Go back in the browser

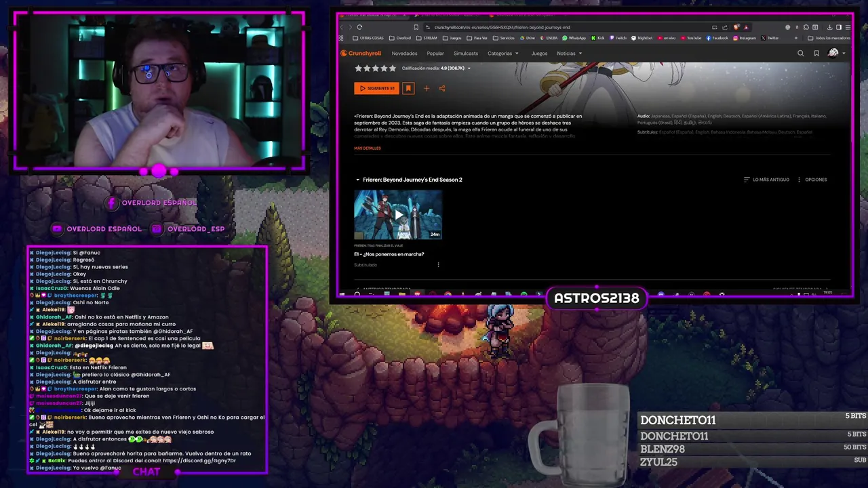click(342, 27)
